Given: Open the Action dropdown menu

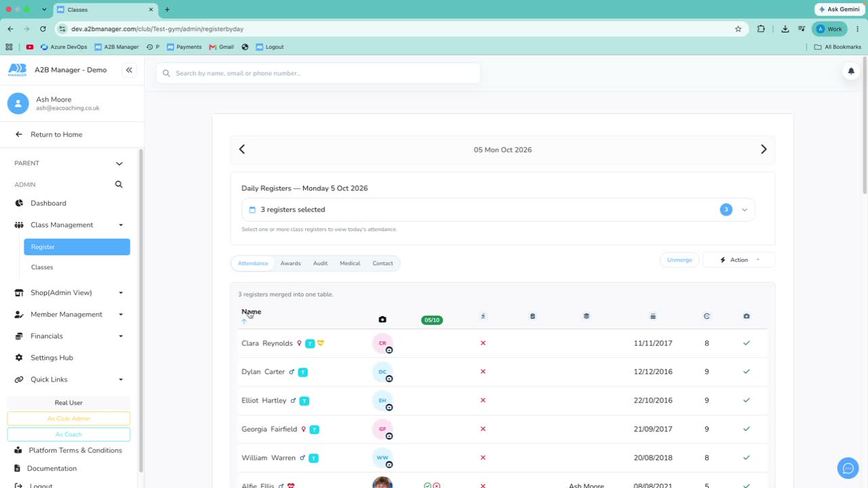Looking at the screenshot, I should point(739,260).
